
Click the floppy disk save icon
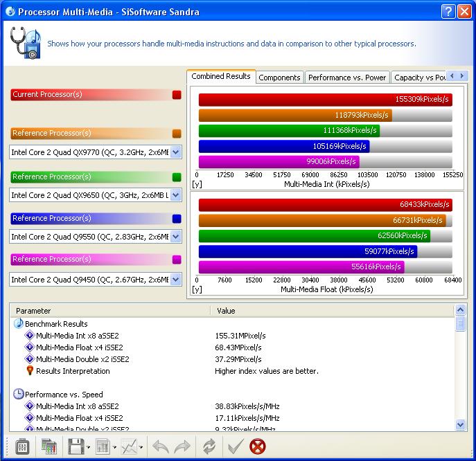76,446
